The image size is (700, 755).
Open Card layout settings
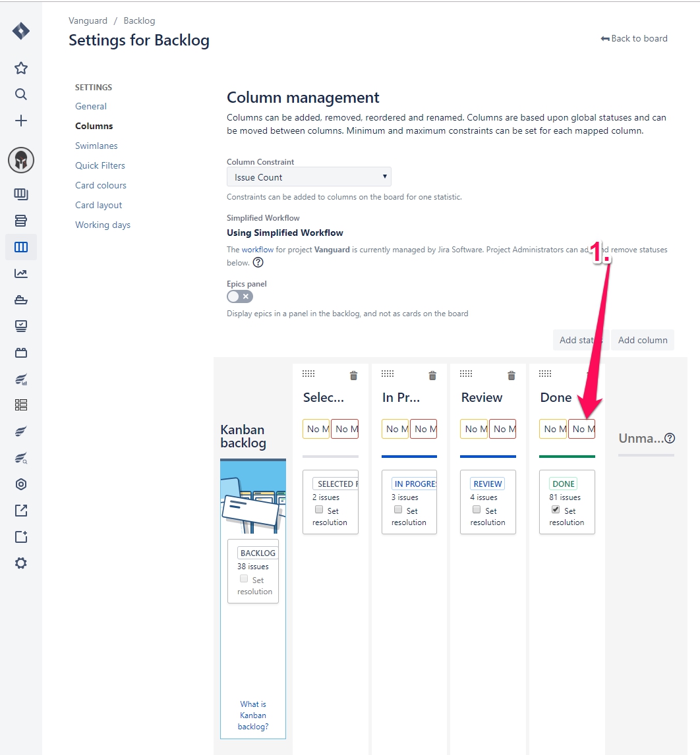tap(98, 205)
